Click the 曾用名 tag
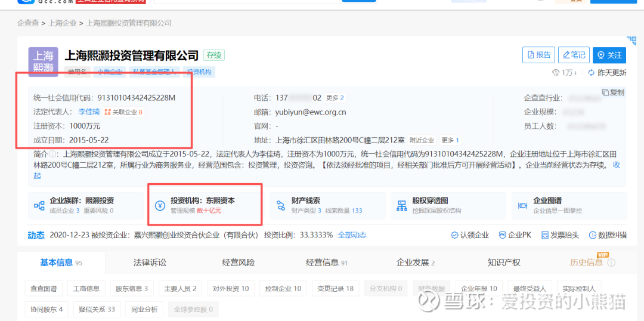The image size is (644, 321). [x=77, y=72]
